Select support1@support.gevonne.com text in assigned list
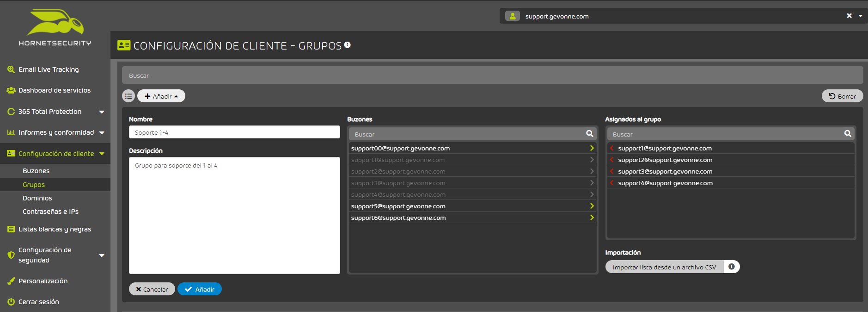Image resolution: width=868 pixels, height=312 pixels. (x=665, y=148)
